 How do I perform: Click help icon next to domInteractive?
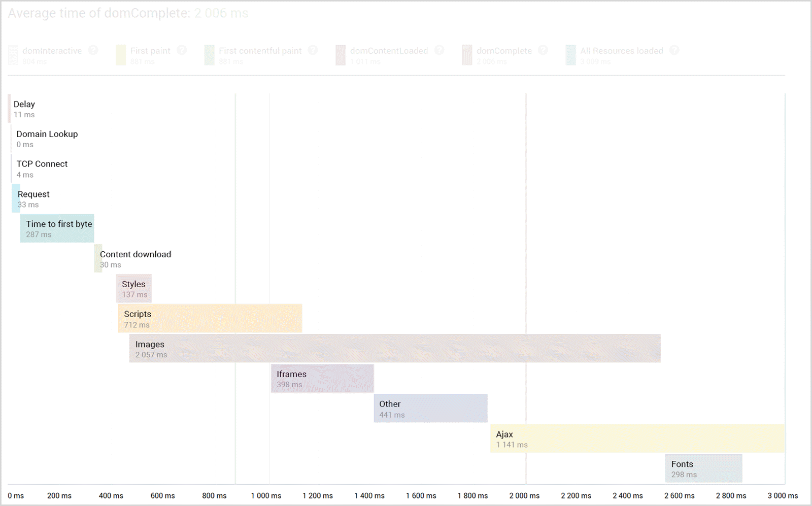(x=93, y=50)
